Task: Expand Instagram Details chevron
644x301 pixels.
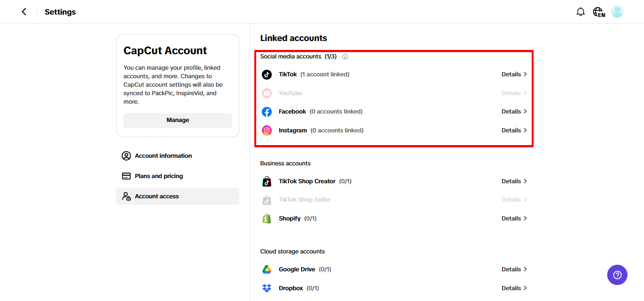Action: click(x=514, y=130)
